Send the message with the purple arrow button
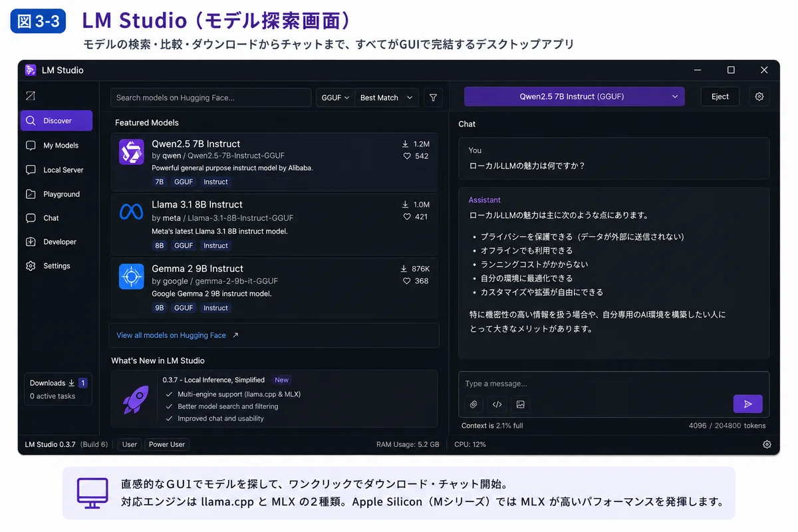 [747, 404]
